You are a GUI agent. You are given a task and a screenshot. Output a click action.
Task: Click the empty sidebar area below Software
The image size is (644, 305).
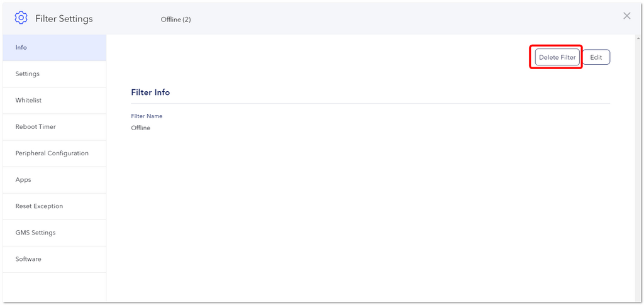click(54, 287)
